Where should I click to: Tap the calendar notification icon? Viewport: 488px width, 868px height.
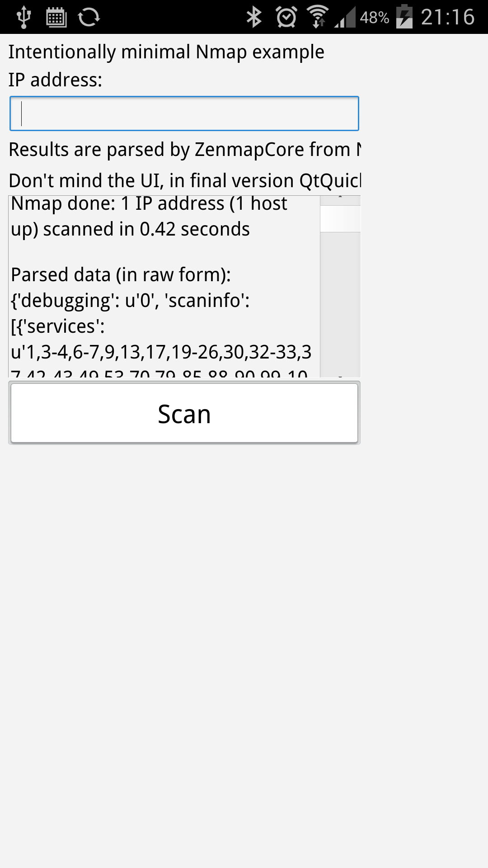pyautogui.click(x=56, y=17)
